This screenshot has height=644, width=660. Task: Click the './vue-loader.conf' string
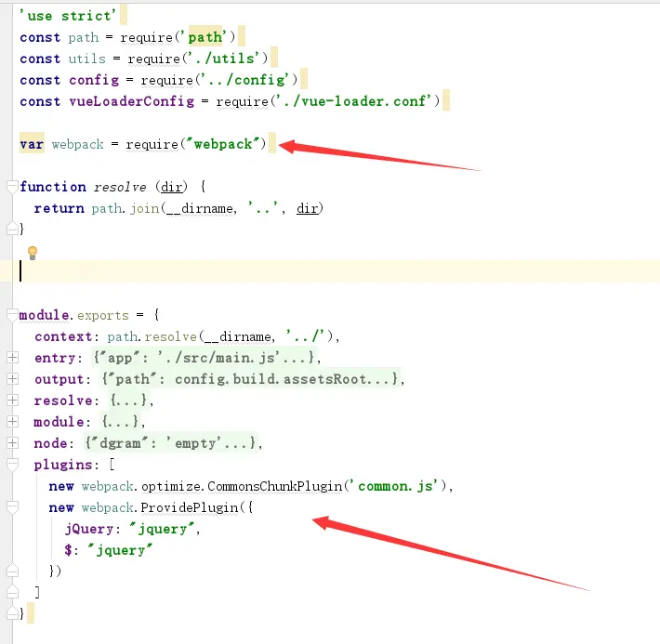click(x=354, y=101)
